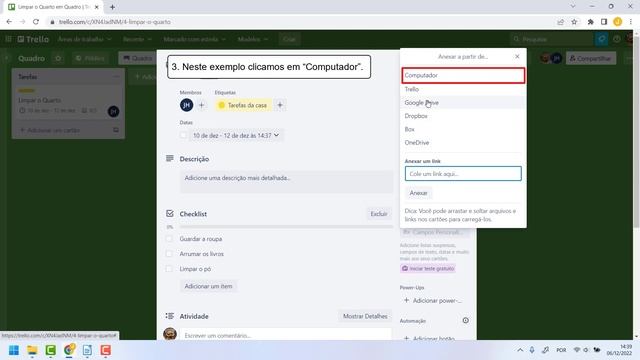This screenshot has height=360, width=640.
Task: Toggle browser side panel icon
Action: [604, 22]
